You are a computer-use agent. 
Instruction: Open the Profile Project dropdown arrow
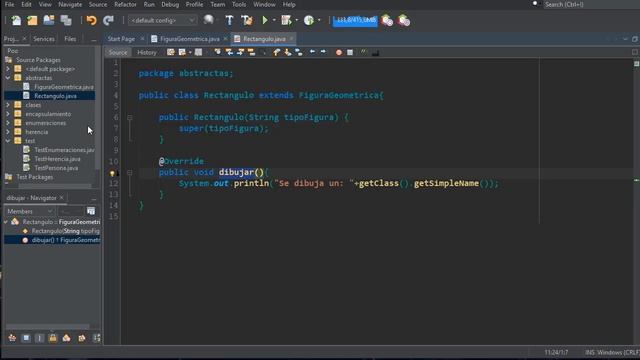(319, 20)
